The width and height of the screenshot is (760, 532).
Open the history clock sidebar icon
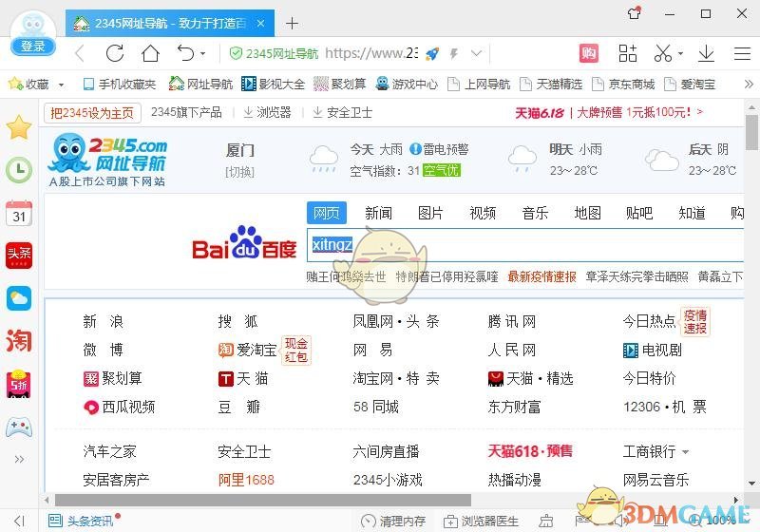pyautogui.click(x=19, y=170)
